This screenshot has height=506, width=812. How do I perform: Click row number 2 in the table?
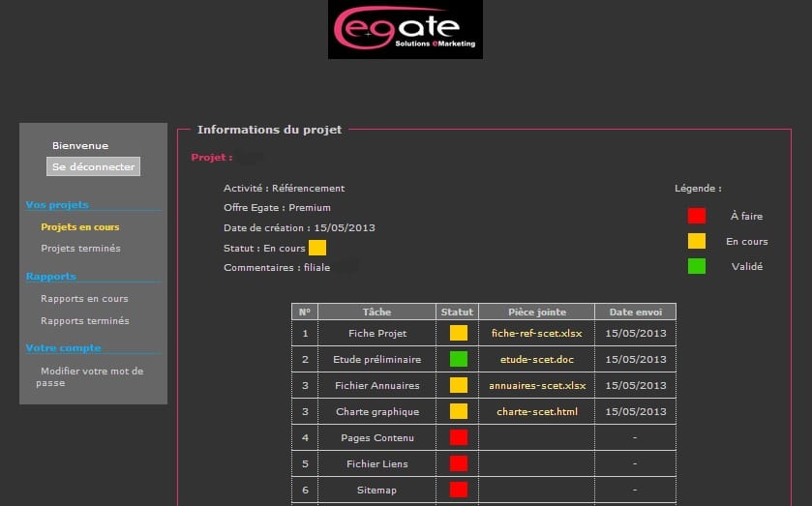tap(305, 359)
